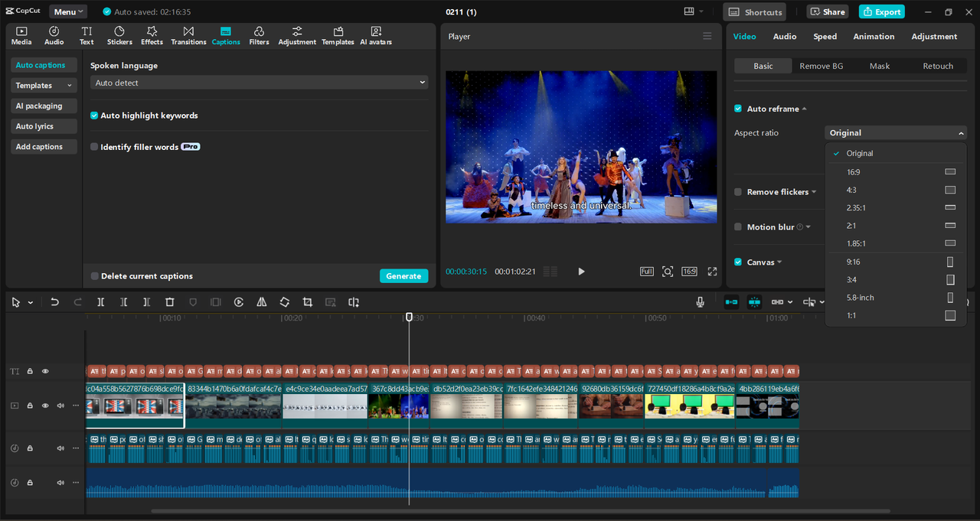This screenshot has height=521, width=980.
Task: Click the delete right of playhead tool
Action: click(146, 302)
